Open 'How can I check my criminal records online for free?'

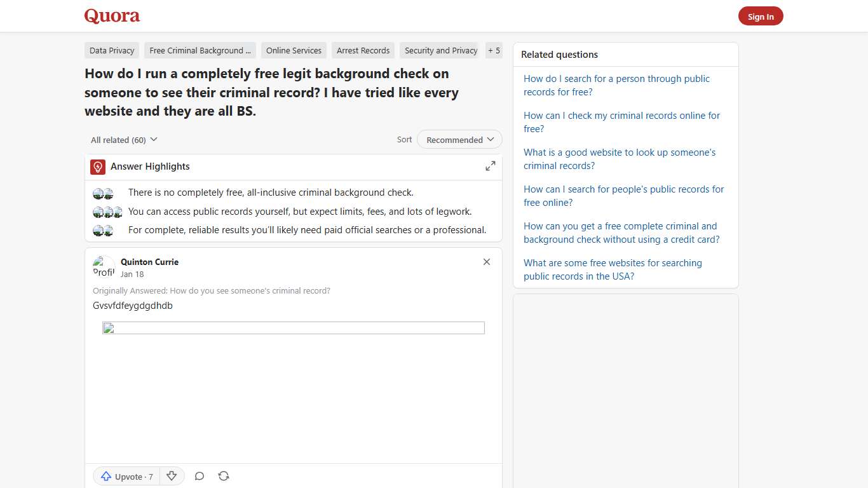[621, 122]
